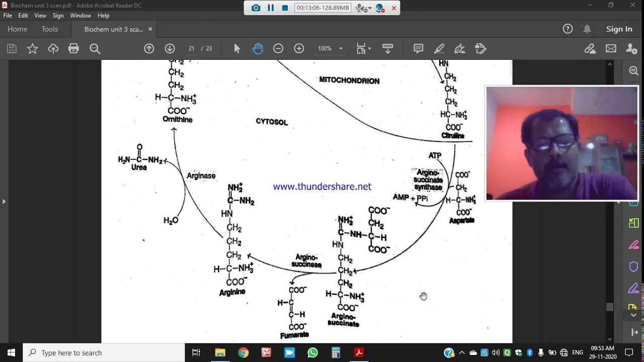Click the read mode scroll icon
This screenshot has width=644, height=362.
(x=388, y=49)
